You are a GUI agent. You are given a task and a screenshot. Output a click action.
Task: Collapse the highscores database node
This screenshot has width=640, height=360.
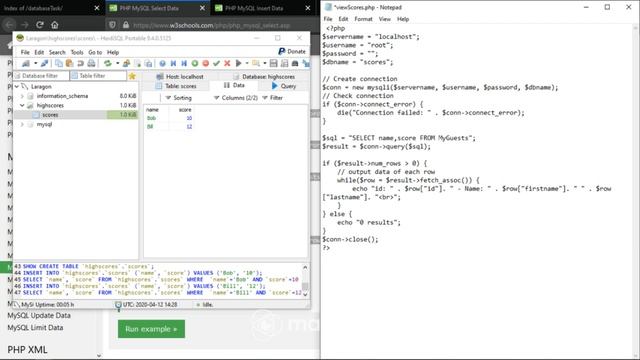click(x=22, y=105)
